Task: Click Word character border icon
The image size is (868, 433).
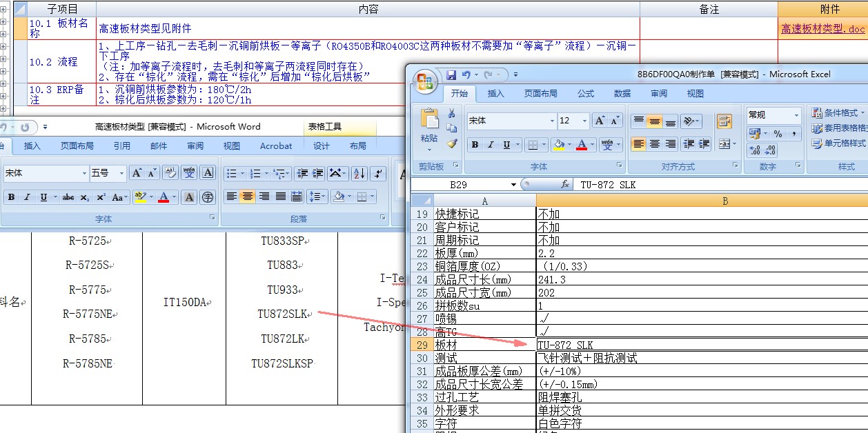Action: click(208, 173)
